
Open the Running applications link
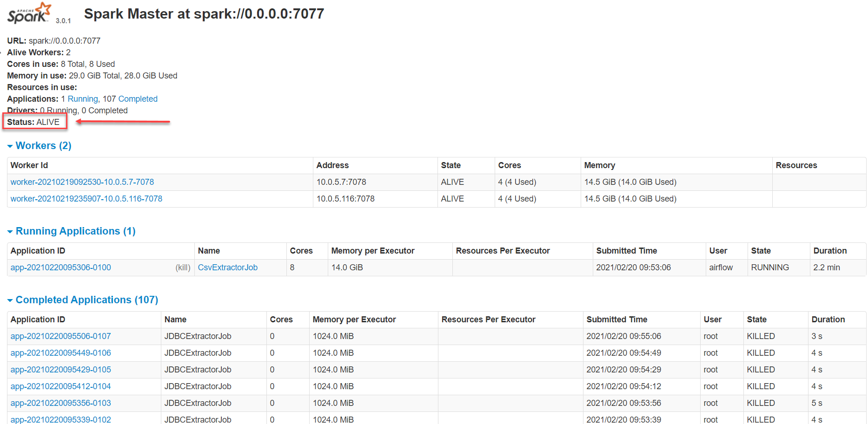coord(83,99)
